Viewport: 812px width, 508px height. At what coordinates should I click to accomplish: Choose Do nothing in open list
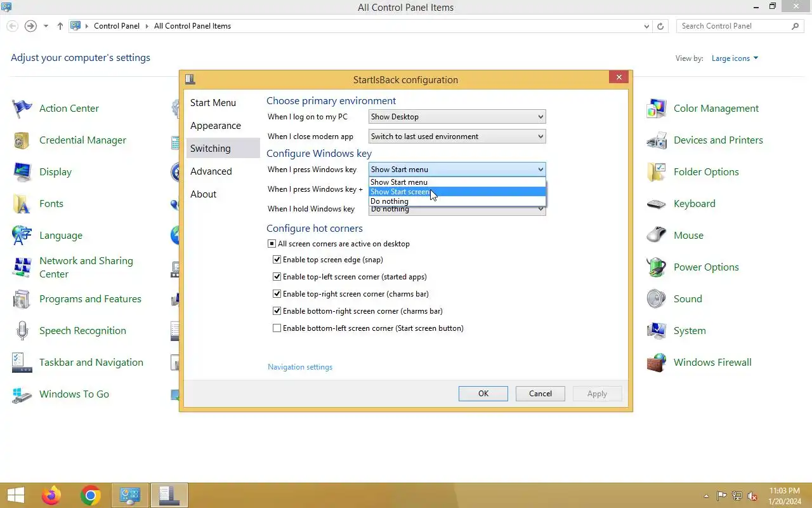457,201
